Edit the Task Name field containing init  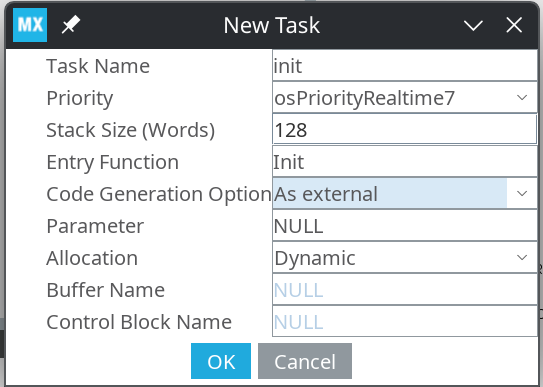405,65
